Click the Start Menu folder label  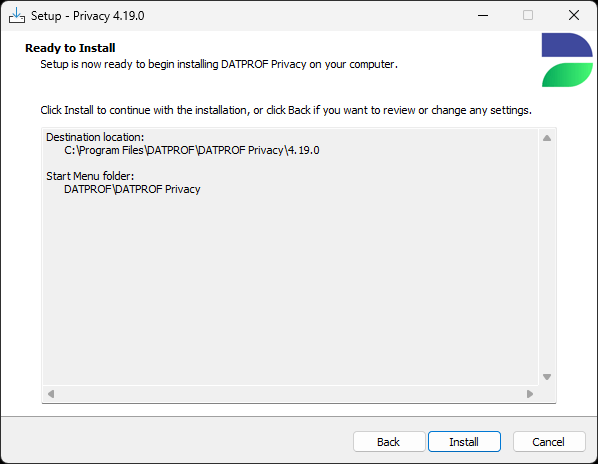coord(90,176)
